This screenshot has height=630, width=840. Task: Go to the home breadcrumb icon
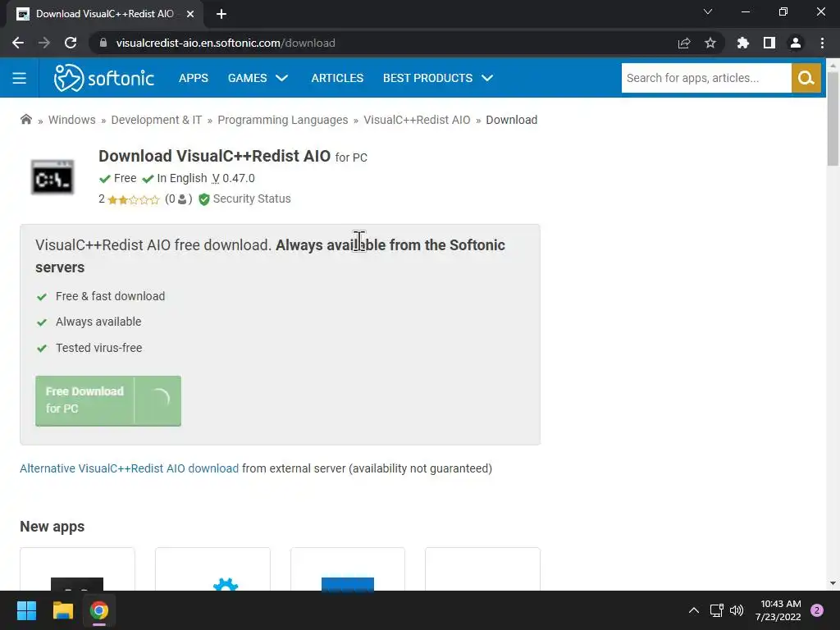25,120
